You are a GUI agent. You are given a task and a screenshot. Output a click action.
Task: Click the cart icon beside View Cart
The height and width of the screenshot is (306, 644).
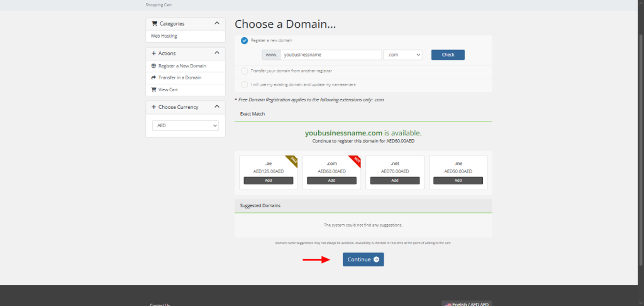154,89
